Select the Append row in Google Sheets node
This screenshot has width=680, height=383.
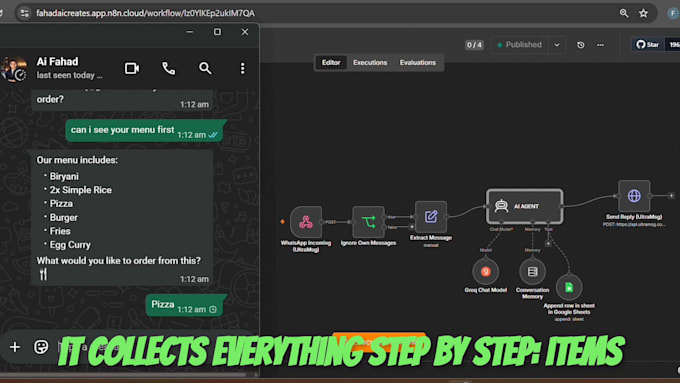[569, 287]
